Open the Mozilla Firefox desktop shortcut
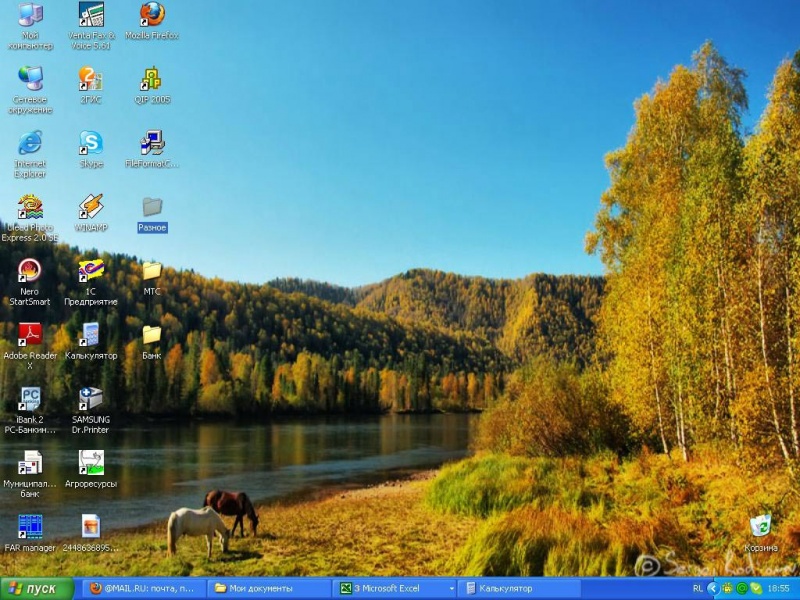Image resolution: width=800 pixels, height=600 pixels. tap(152, 15)
